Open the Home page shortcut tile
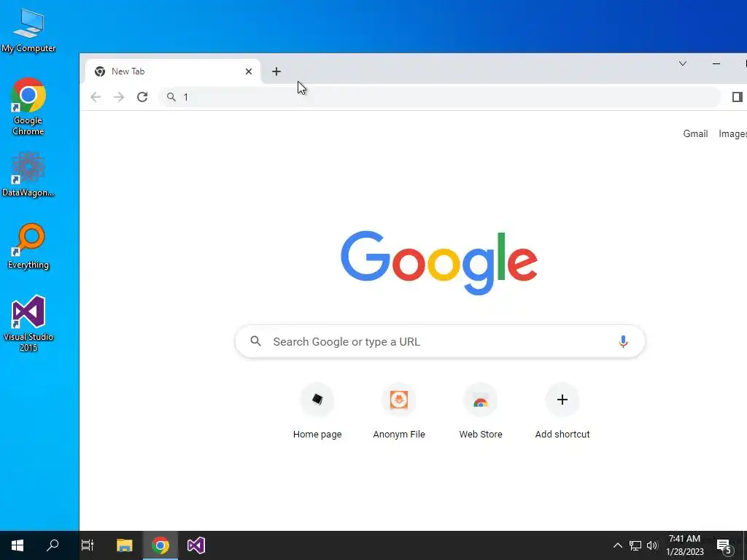 (x=317, y=400)
